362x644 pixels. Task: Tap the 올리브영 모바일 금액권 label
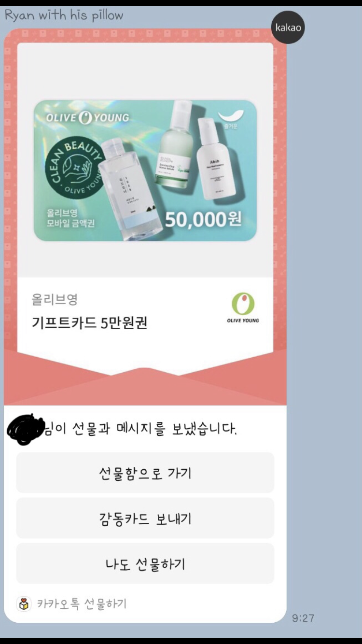tap(63, 218)
